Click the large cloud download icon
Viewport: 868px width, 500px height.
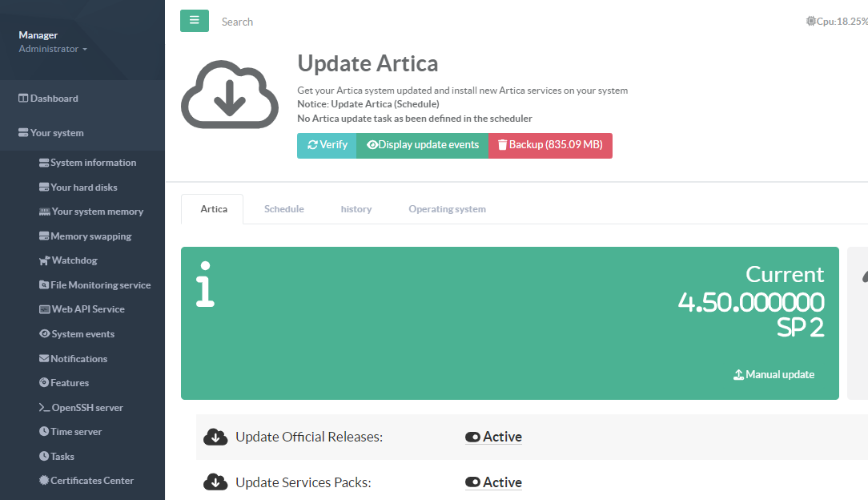tap(230, 91)
